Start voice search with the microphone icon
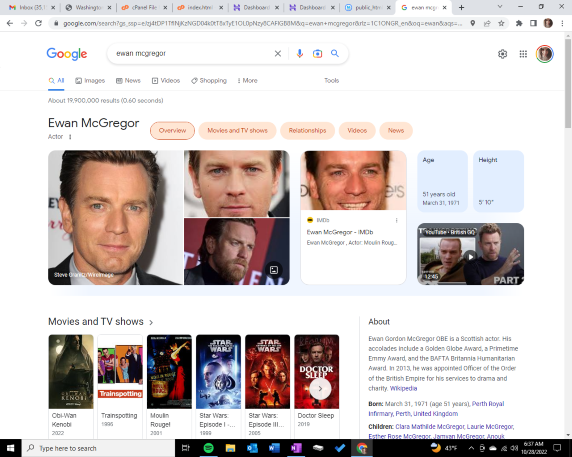The height and width of the screenshot is (457, 572). point(299,54)
